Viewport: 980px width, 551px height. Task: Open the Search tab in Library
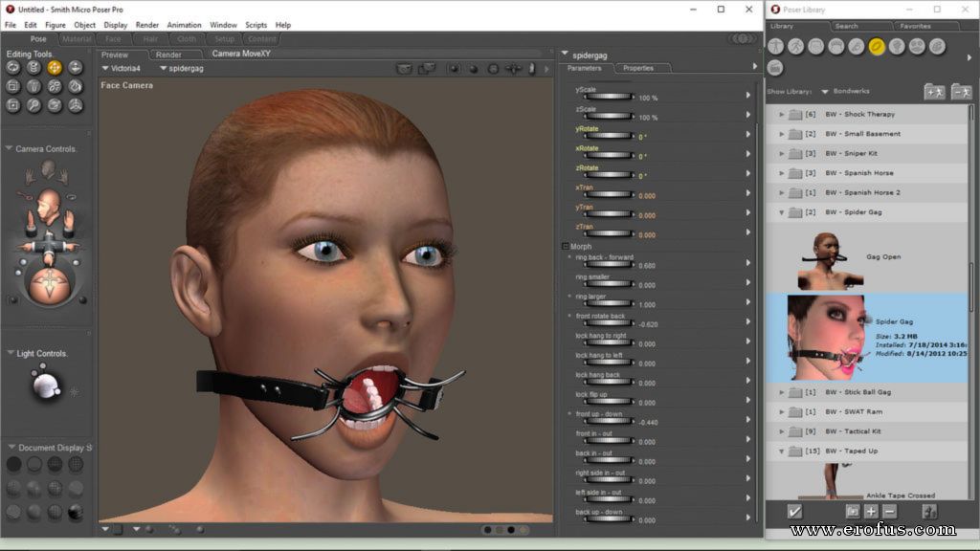846,26
